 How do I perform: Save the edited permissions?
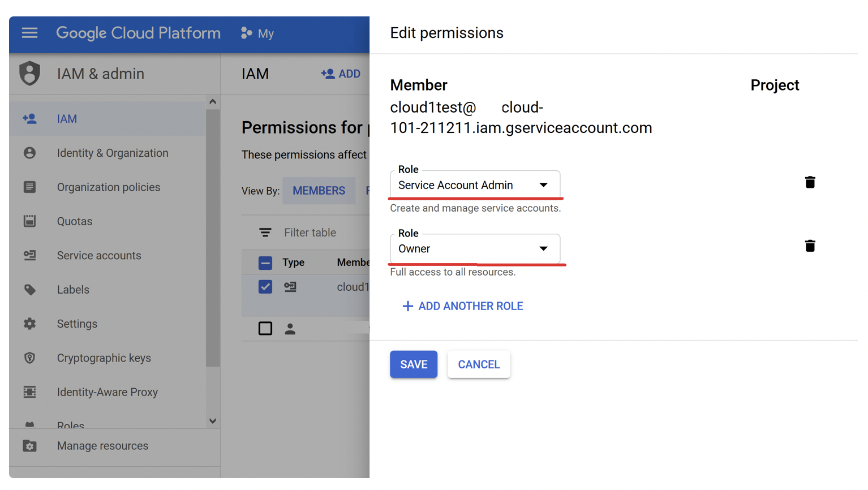[413, 364]
